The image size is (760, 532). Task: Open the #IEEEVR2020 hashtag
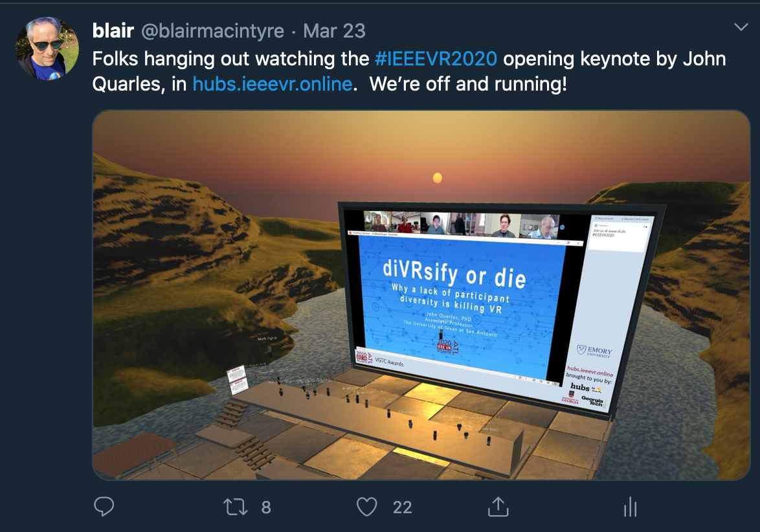tap(436, 59)
